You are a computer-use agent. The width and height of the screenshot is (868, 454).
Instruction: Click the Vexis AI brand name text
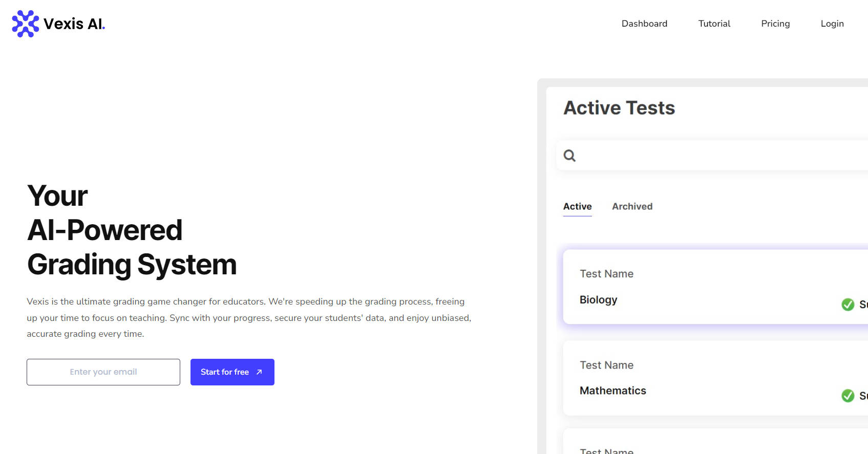(x=74, y=24)
